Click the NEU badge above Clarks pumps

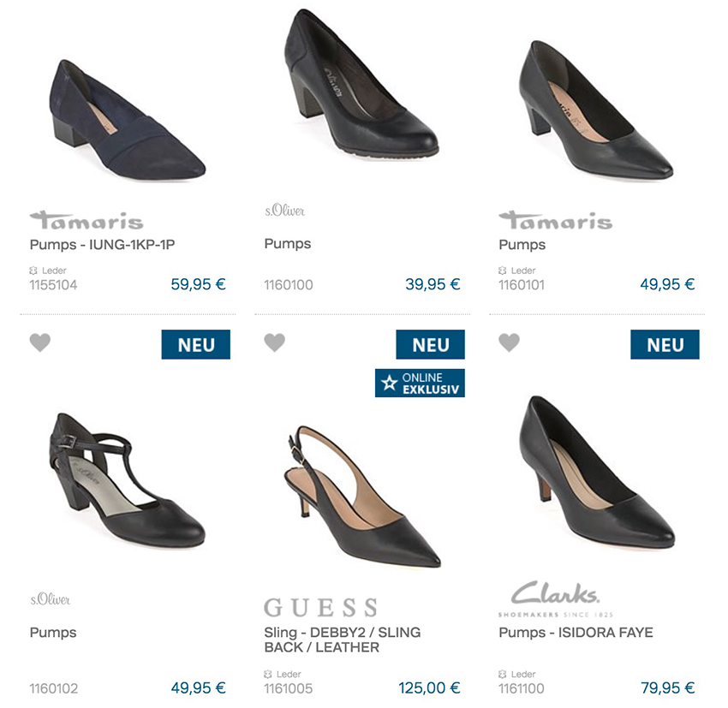tap(665, 345)
